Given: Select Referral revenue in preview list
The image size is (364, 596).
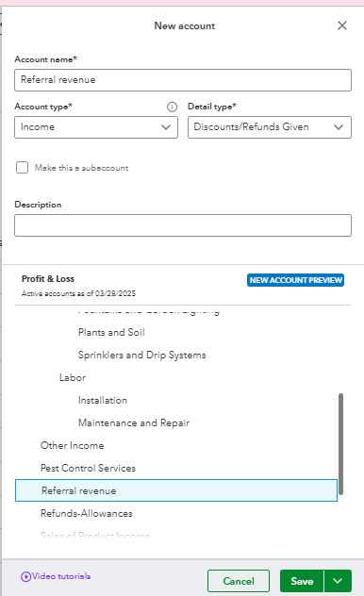Looking at the screenshot, I should [176, 490].
